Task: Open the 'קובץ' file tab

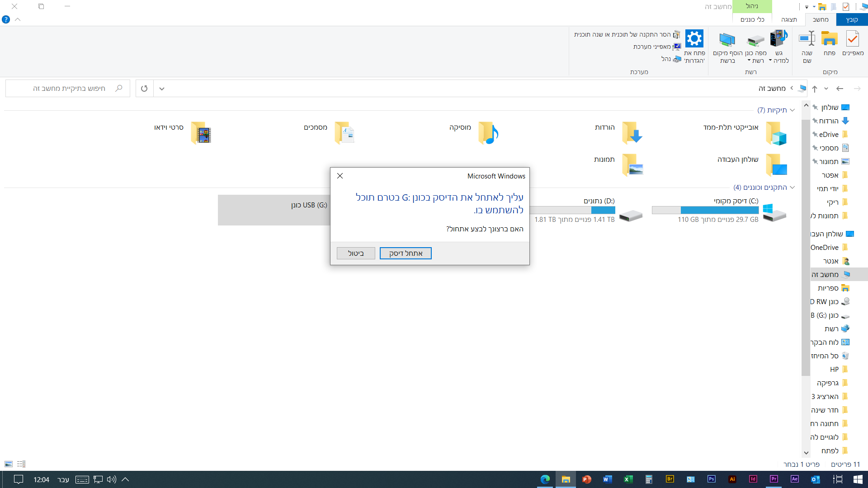Action: (852, 19)
